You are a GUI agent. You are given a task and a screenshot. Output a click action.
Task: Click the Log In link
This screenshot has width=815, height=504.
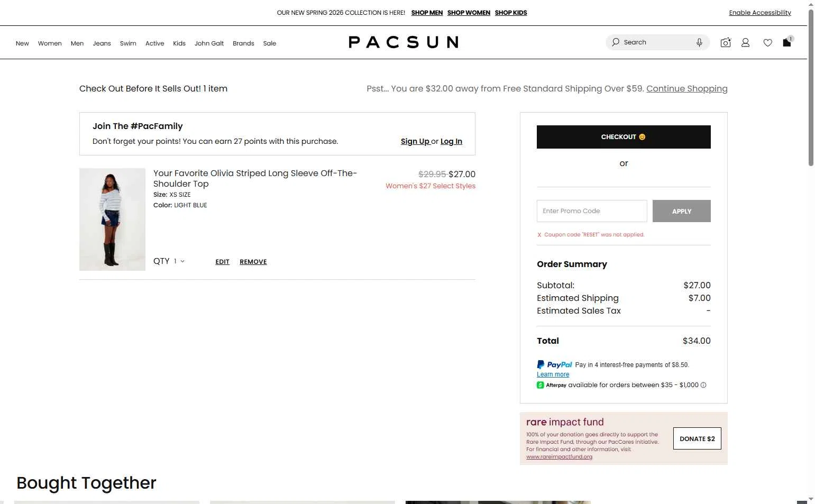pyautogui.click(x=451, y=141)
